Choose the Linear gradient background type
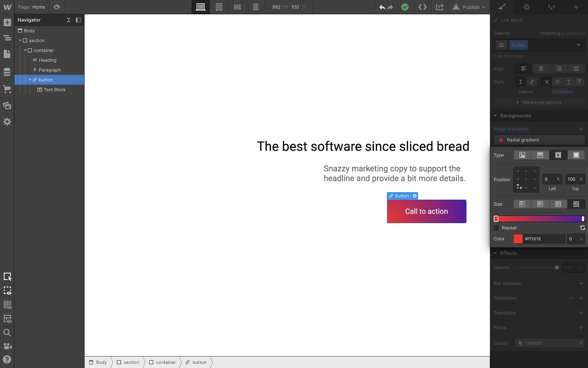 540,155
